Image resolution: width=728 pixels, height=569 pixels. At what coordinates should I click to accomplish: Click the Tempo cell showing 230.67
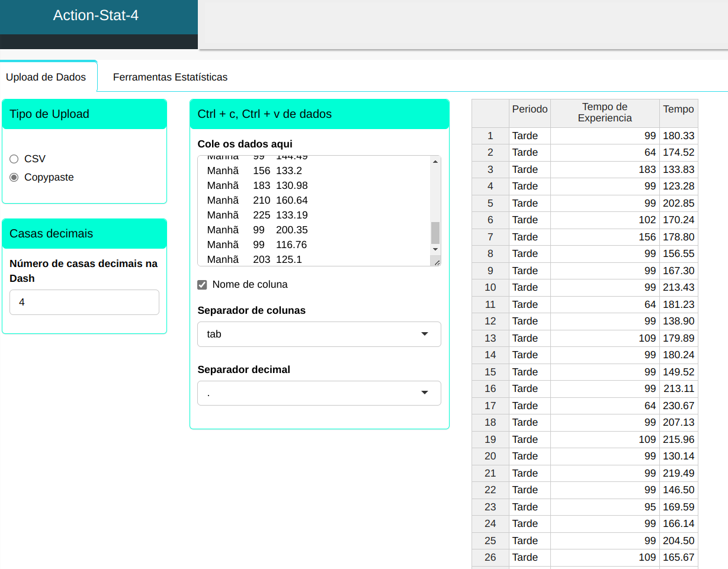point(678,406)
